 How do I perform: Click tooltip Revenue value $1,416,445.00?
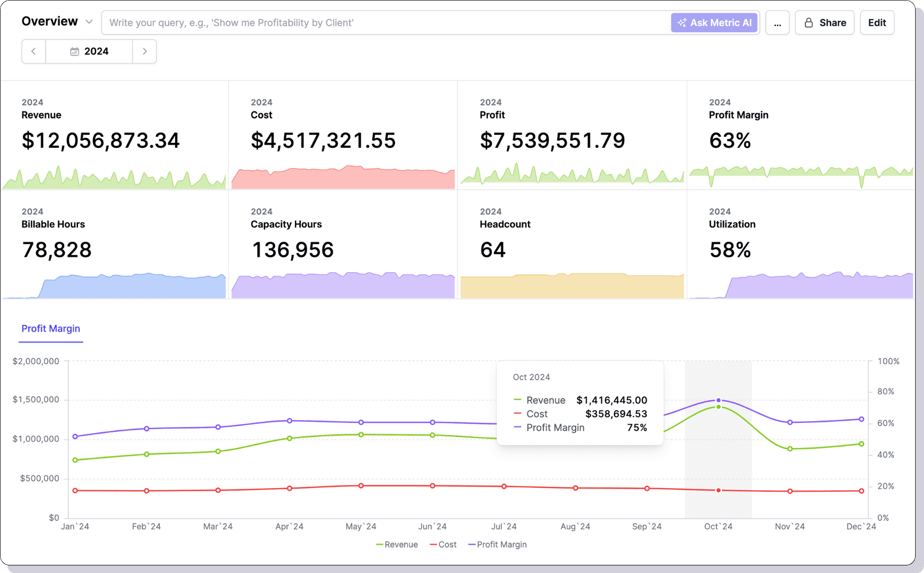(x=612, y=400)
